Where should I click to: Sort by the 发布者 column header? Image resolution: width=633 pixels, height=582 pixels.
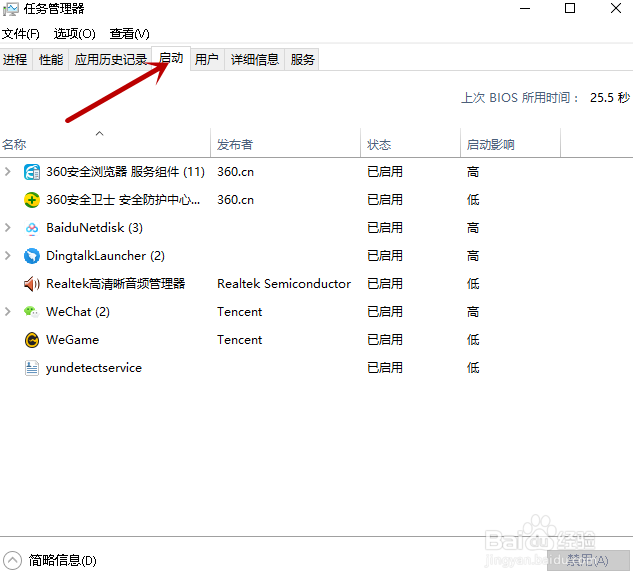(x=285, y=143)
